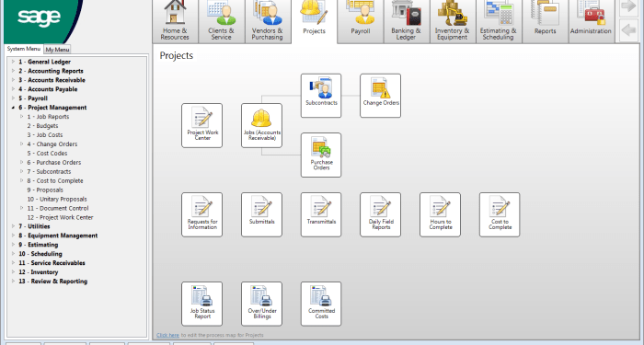644x345 pixels.
Task: Expand 4 - Accounts Payable tree node
Action: pyautogui.click(x=13, y=89)
